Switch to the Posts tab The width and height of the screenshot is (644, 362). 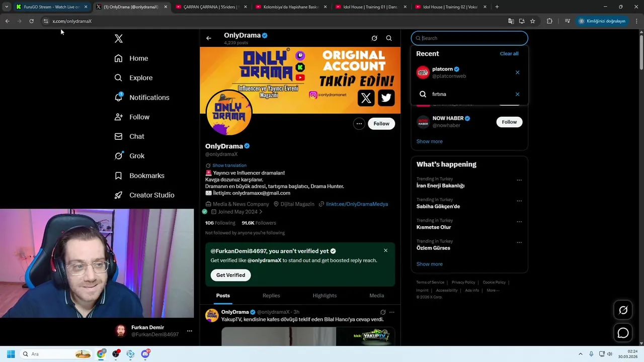tap(223, 296)
